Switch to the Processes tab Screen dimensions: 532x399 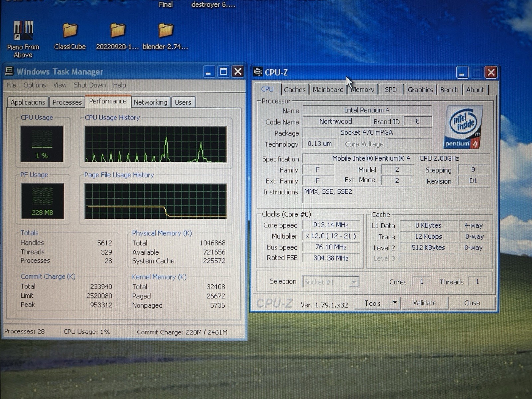coord(67,102)
